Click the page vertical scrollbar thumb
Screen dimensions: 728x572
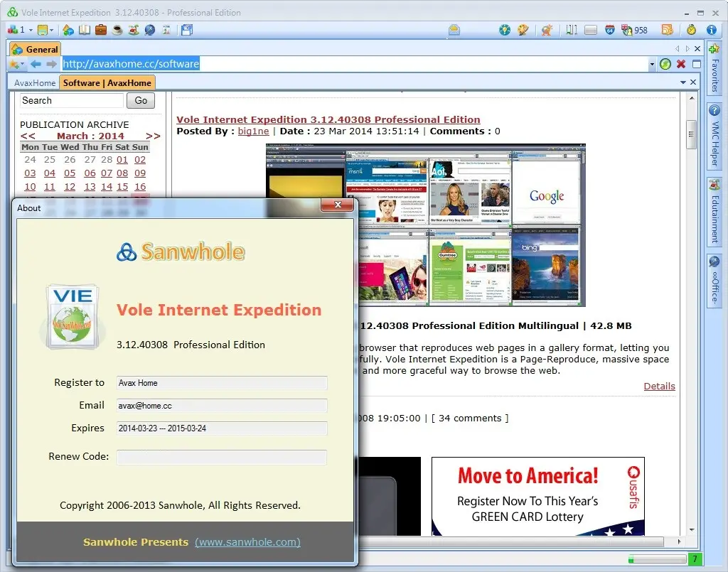[692, 134]
